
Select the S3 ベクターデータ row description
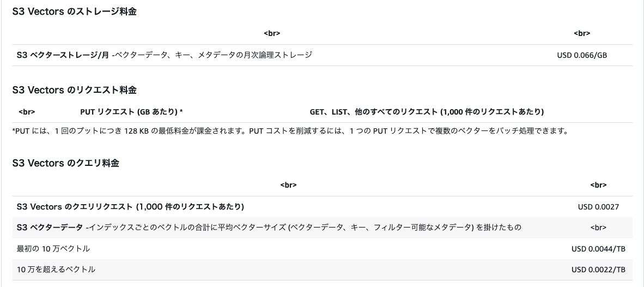pyautogui.click(x=269, y=228)
